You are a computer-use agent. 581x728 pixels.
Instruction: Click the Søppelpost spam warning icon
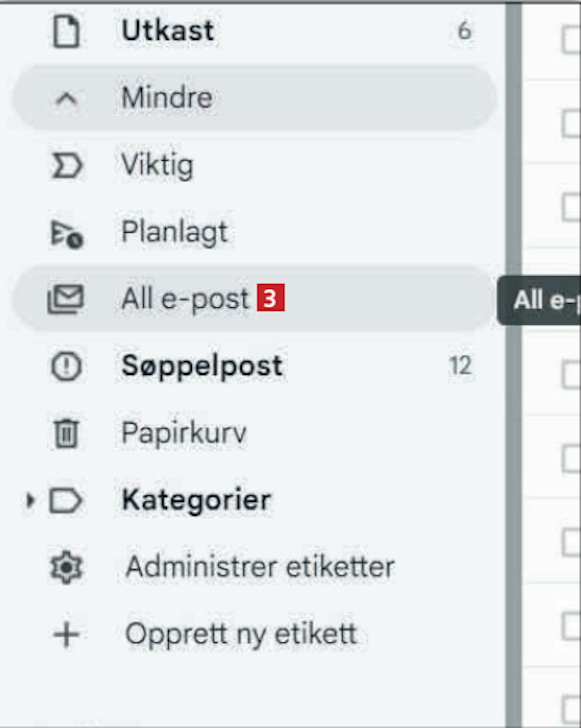(66, 366)
